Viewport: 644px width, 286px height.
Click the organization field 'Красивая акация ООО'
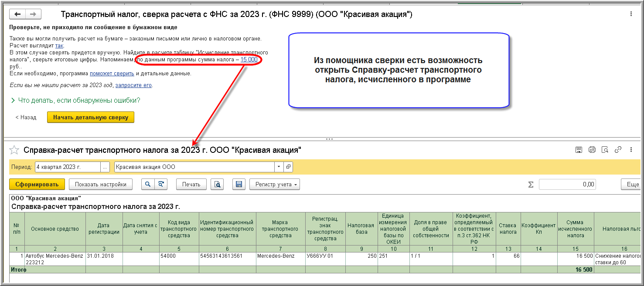point(194,167)
